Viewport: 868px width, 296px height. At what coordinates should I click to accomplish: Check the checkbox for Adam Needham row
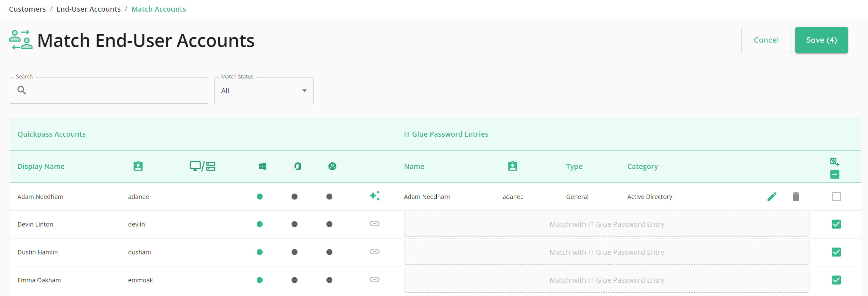pos(836,197)
